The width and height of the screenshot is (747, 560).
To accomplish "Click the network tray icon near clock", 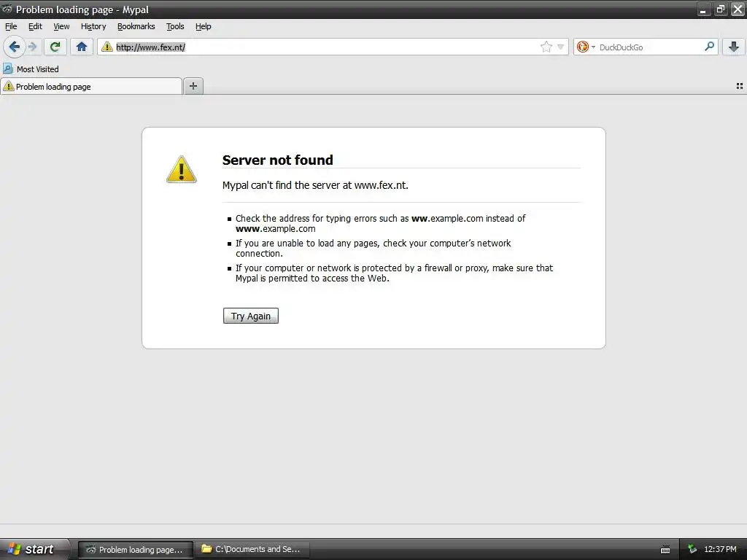I will pos(692,550).
